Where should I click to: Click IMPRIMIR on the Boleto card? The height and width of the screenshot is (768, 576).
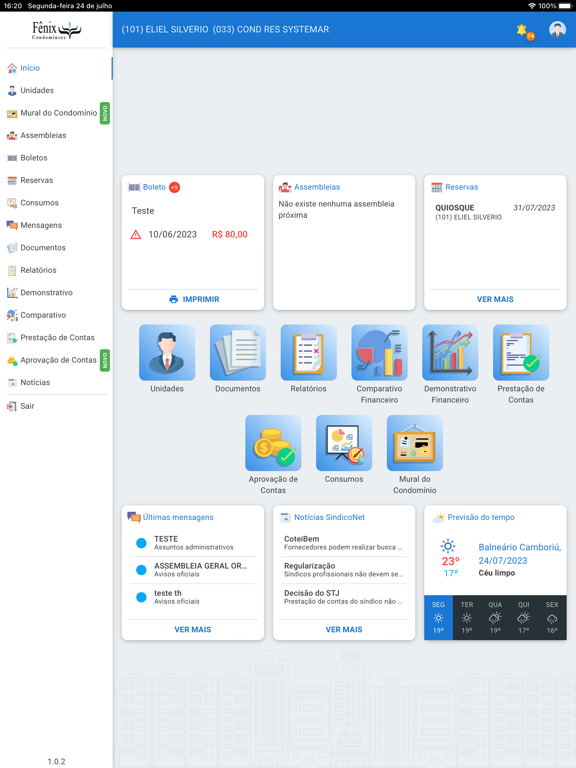pos(194,299)
